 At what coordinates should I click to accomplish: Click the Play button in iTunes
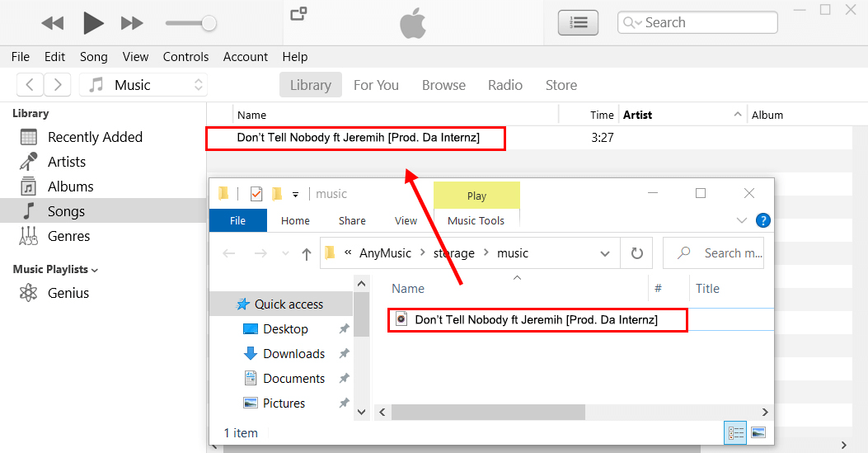coord(93,23)
